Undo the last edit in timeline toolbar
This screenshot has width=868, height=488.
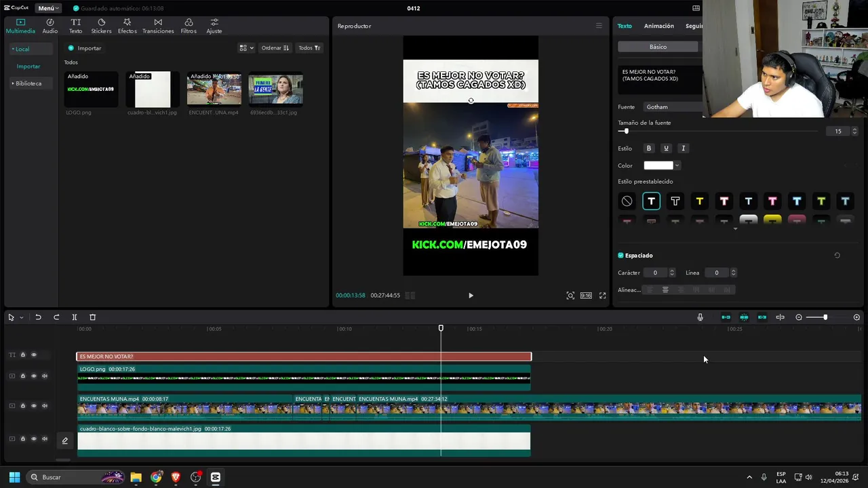pos(38,317)
